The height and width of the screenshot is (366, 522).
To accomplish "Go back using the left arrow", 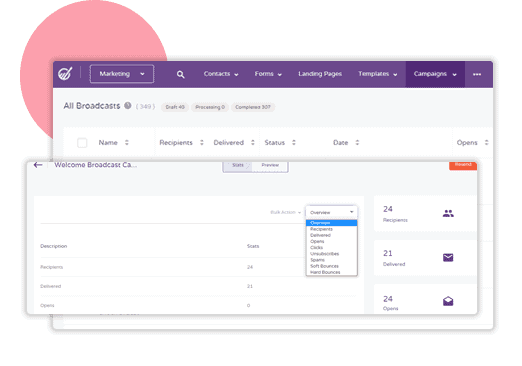I will click(38, 165).
